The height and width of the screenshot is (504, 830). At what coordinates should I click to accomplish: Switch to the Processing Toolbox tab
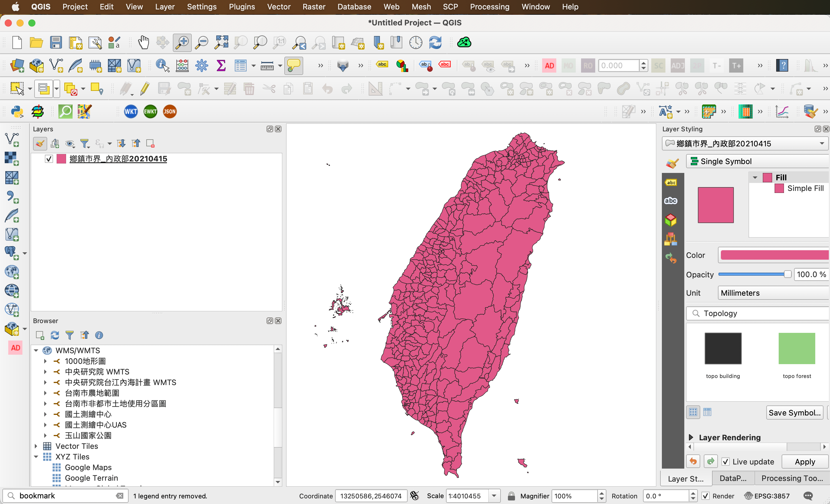pos(792,478)
